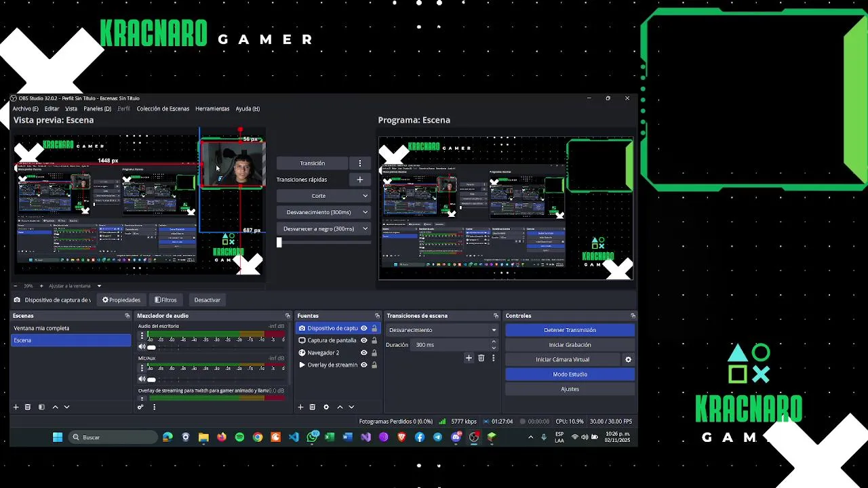Open the Colección de Escenas menu
Image resolution: width=868 pixels, height=488 pixels.
163,108
